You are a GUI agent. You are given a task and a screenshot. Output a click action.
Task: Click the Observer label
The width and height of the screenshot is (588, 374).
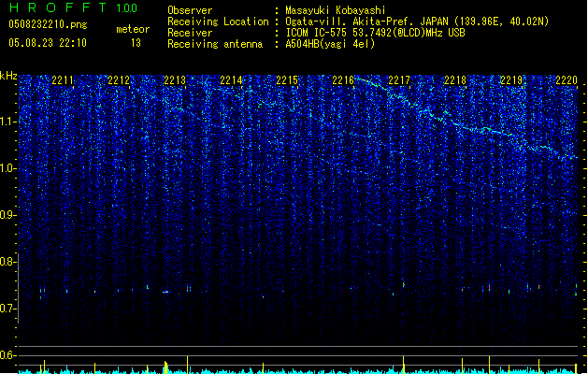pyautogui.click(x=190, y=10)
